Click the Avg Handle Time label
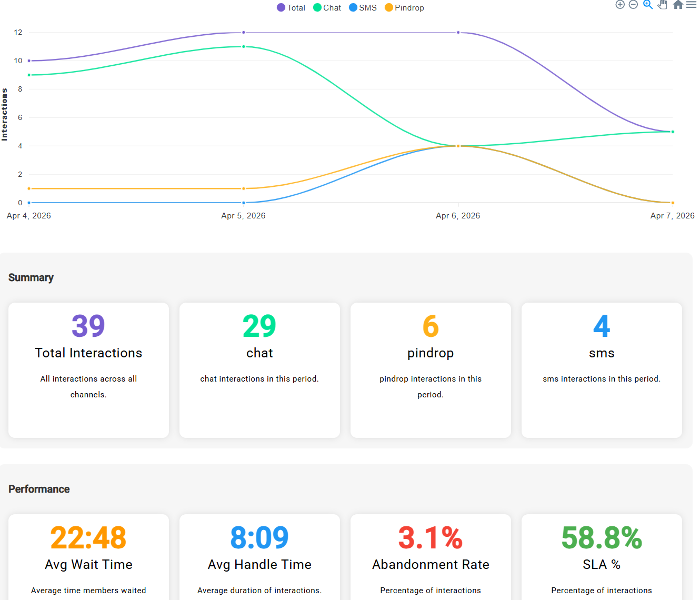This screenshot has width=700, height=600. 259,565
